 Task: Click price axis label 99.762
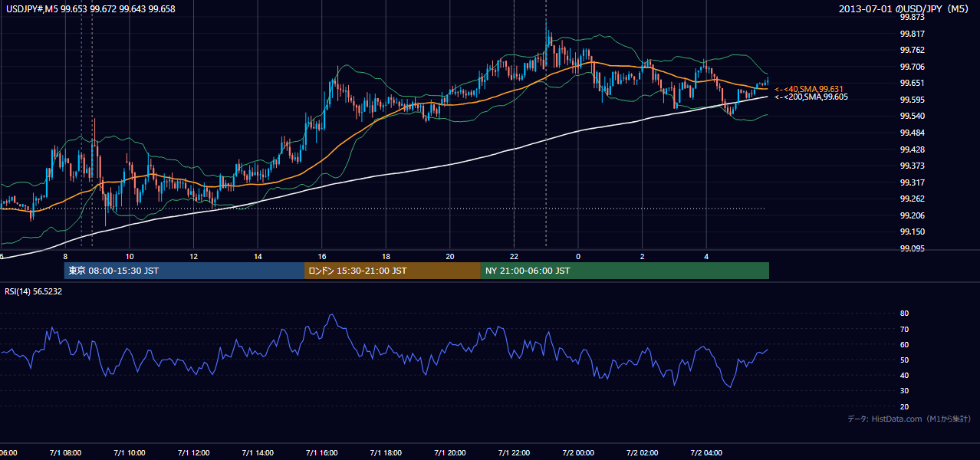(913, 51)
